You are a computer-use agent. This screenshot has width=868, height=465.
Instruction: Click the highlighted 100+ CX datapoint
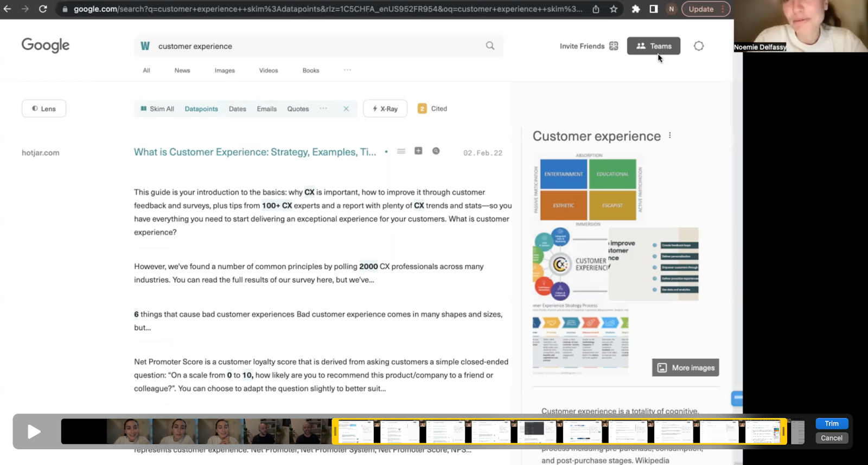click(277, 206)
